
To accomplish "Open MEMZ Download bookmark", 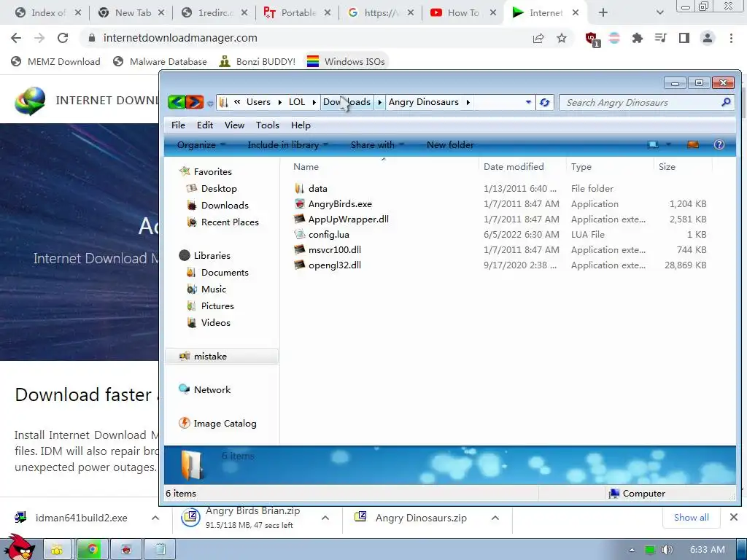I will point(55,61).
